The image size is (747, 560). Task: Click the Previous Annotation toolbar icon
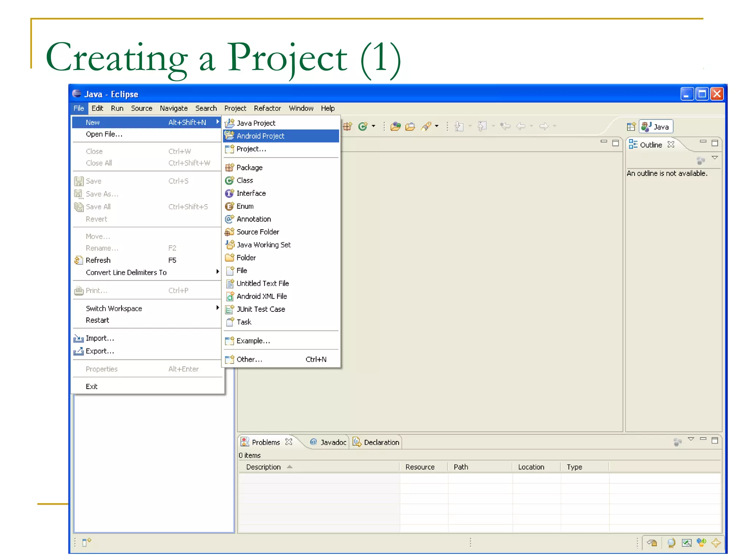[x=482, y=127]
